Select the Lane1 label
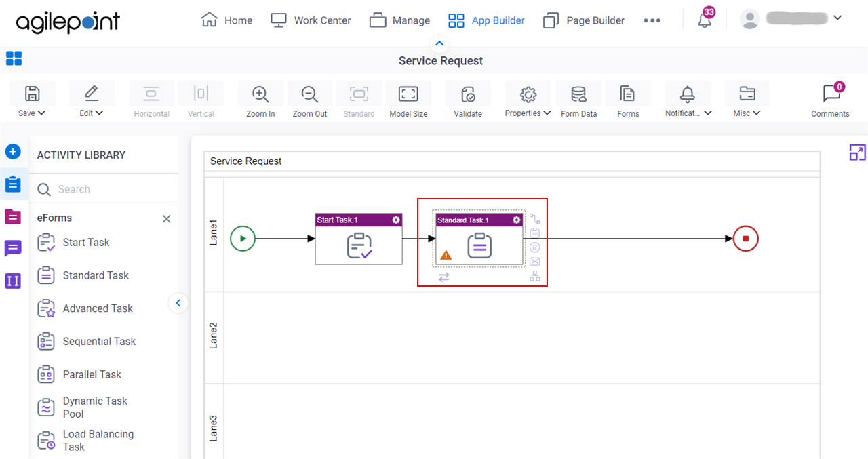868x459 pixels. pos(214,231)
